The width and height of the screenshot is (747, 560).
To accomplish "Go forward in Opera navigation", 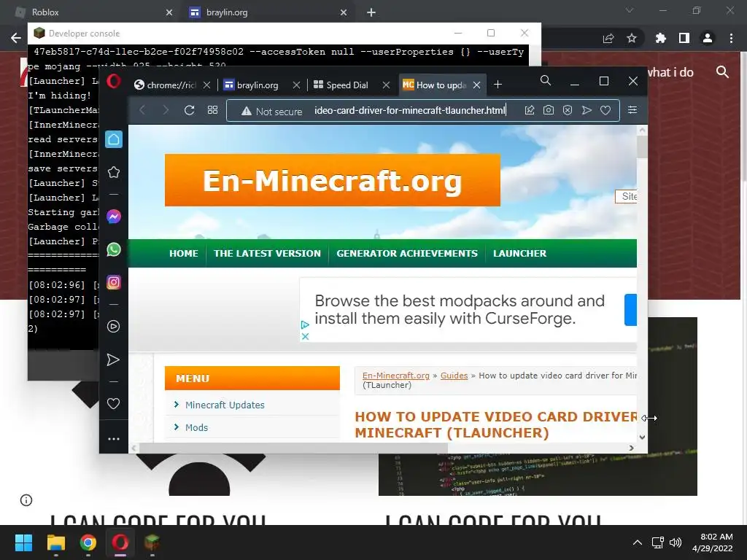I will [x=166, y=111].
